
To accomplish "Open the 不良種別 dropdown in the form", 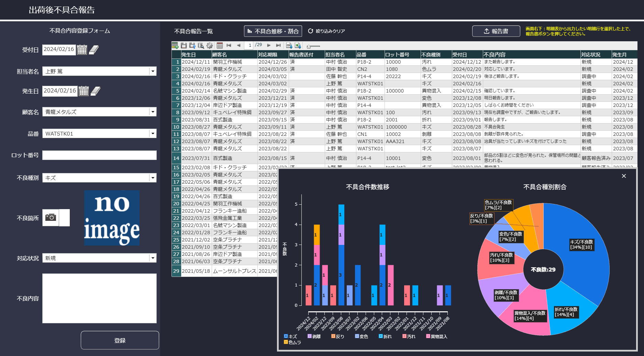I will click(153, 178).
